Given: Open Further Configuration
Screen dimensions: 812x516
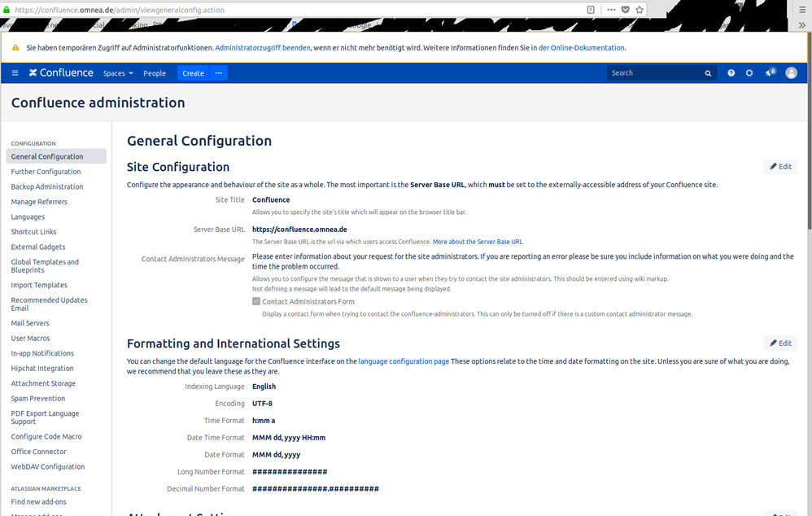Looking at the screenshot, I should (x=46, y=172).
